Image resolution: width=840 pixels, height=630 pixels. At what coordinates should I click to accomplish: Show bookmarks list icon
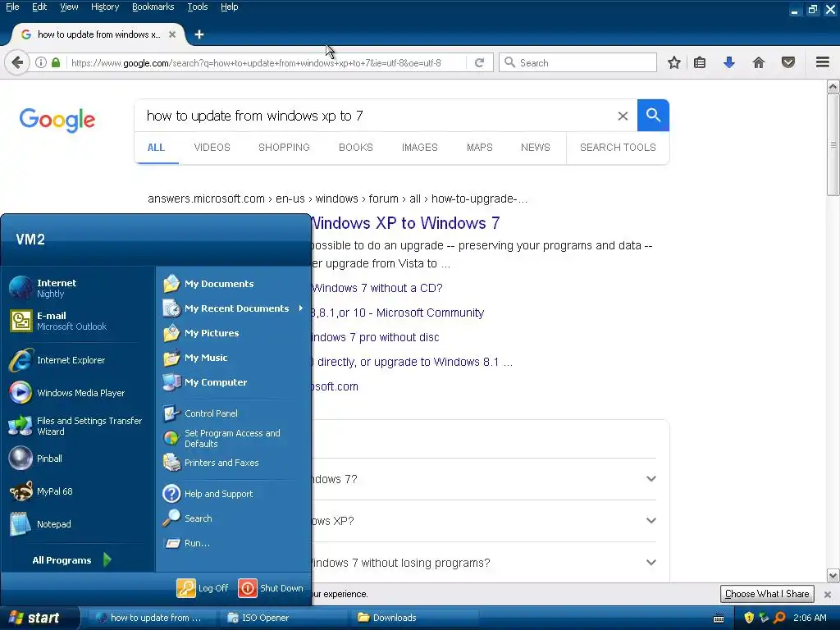pyautogui.click(x=700, y=62)
